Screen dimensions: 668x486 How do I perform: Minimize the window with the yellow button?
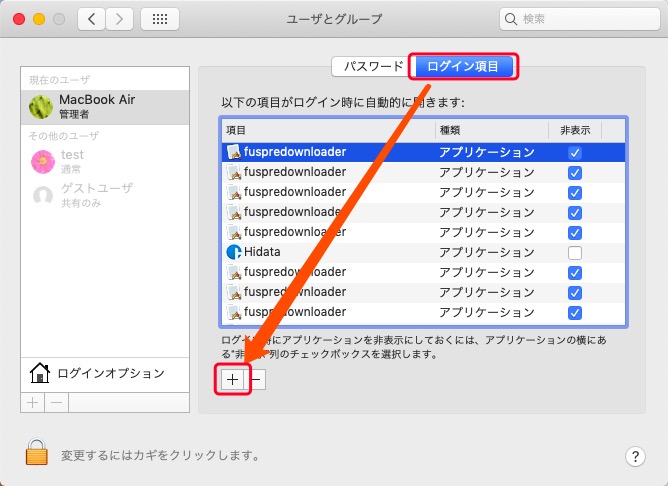point(39,19)
